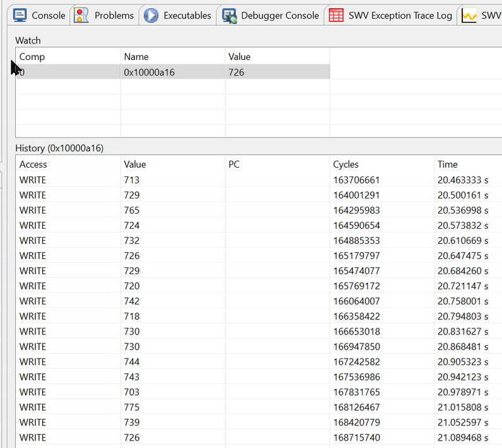
Task: Click cycles value 166653018
Action: coord(356,331)
